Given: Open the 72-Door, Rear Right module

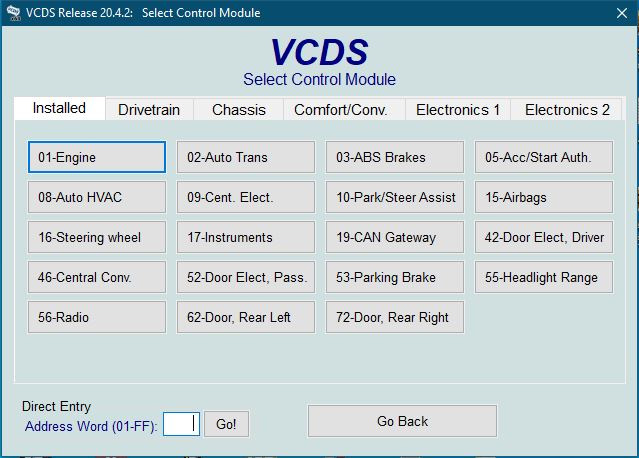Looking at the screenshot, I should [x=395, y=317].
